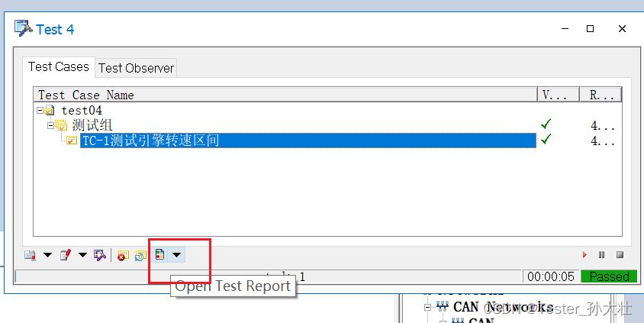Click the green check verdict in TC-1 row
This screenshot has width=644, height=323.
pyautogui.click(x=546, y=139)
